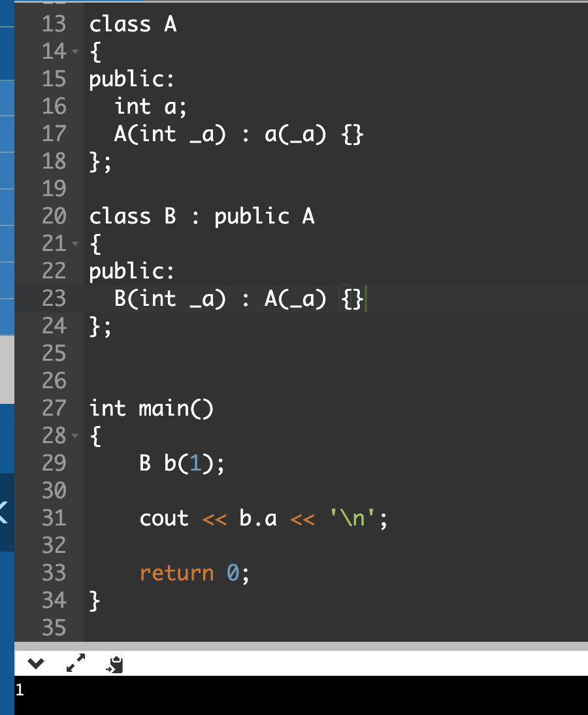Click 'class B : public A' declaration
Image resolution: width=588 pixels, height=715 pixels.
(202, 216)
